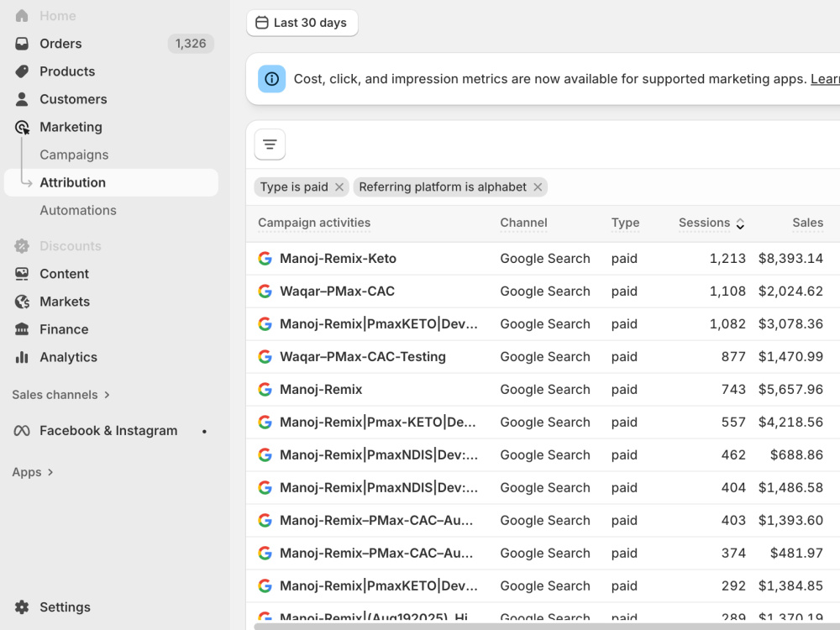This screenshot has height=630, width=840.
Task: Expand the Apps section
Action: (33, 472)
